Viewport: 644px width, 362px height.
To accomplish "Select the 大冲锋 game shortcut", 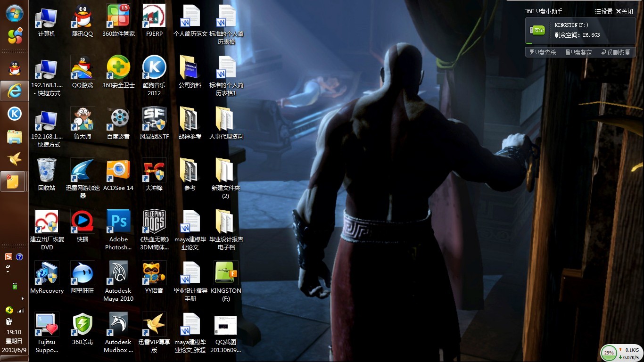I will 154,175.
